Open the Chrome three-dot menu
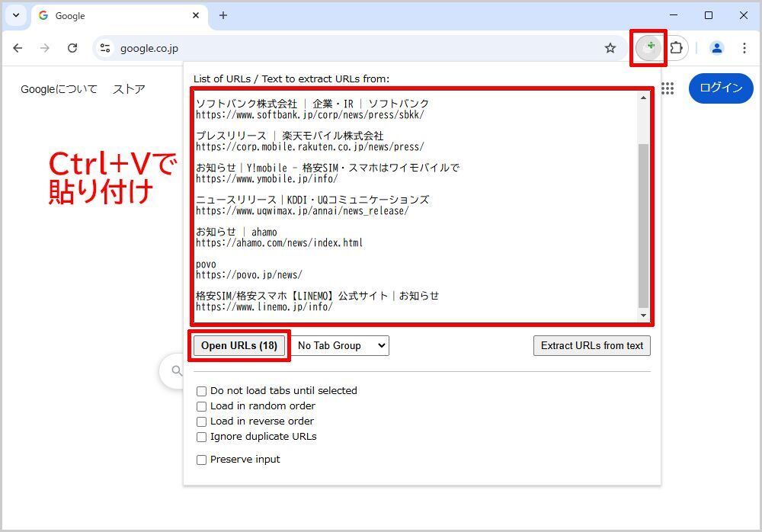 (744, 48)
